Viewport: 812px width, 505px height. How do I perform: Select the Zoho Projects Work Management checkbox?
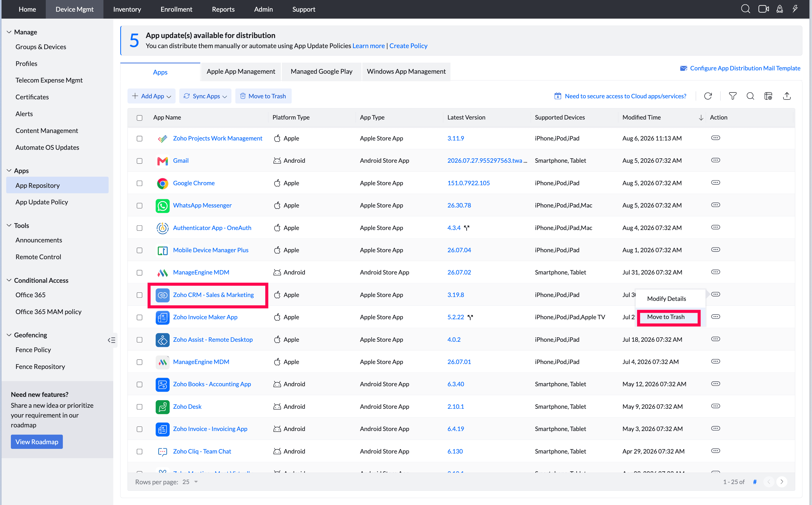coord(139,139)
